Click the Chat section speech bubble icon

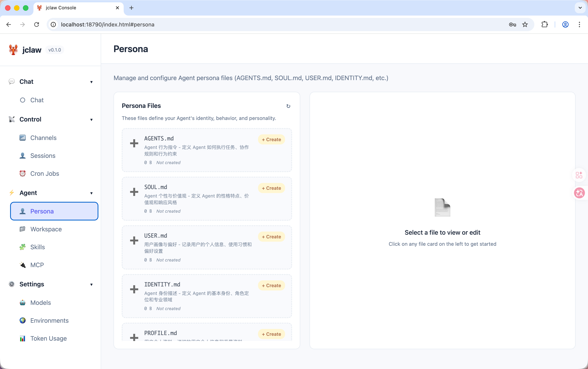pyautogui.click(x=11, y=81)
